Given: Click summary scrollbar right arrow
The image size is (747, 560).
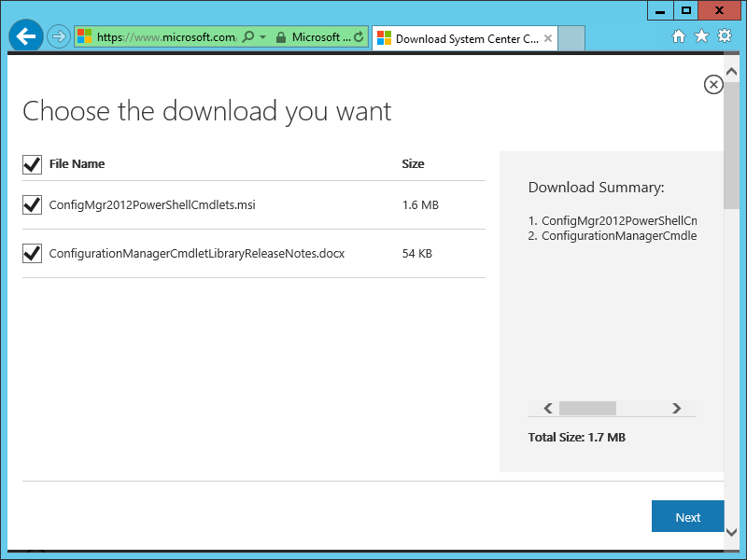Looking at the screenshot, I should point(676,408).
